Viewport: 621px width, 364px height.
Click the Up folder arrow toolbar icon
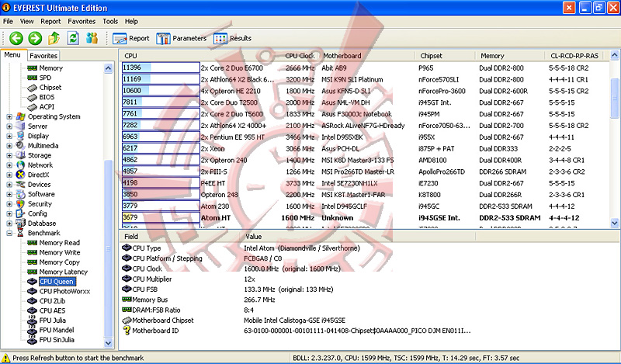(54, 39)
